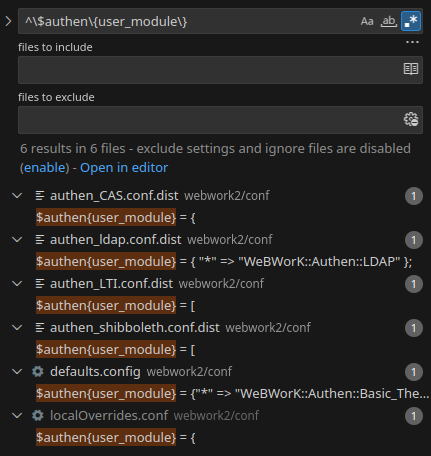Click the enable link

click(45, 168)
